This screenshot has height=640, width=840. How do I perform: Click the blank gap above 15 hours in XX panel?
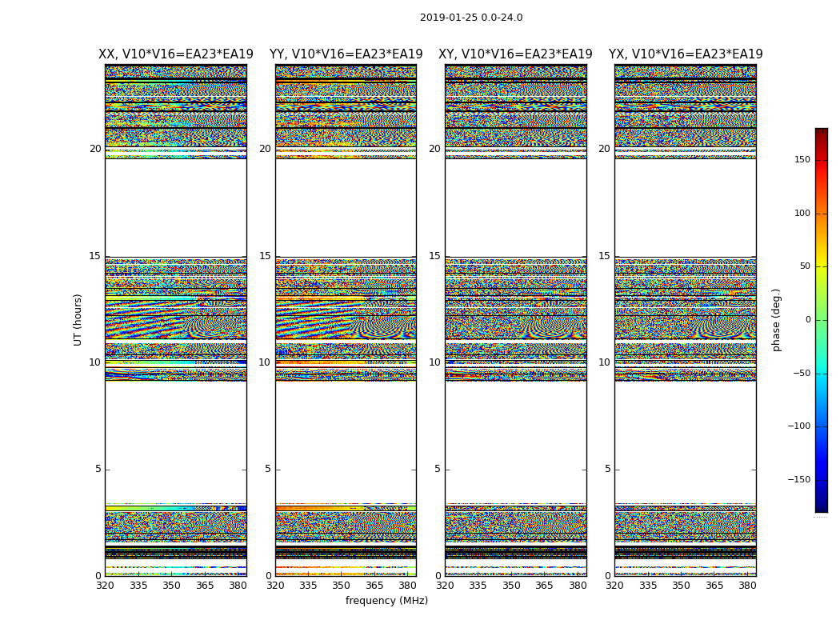pyautogui.click(x=176, y=208)
